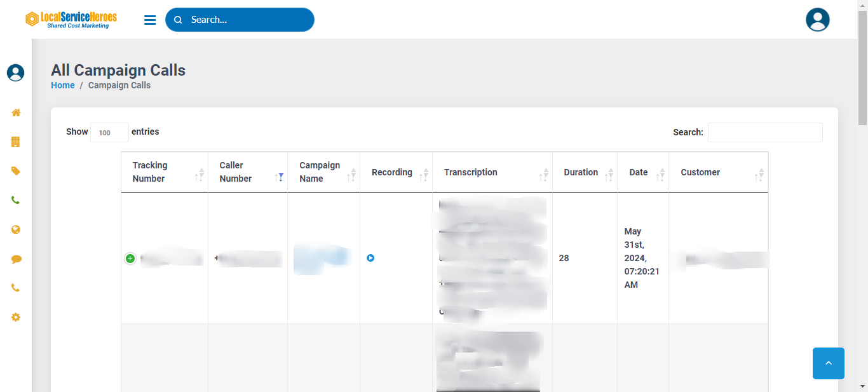Focus the table Search input field

pos(765,132)
